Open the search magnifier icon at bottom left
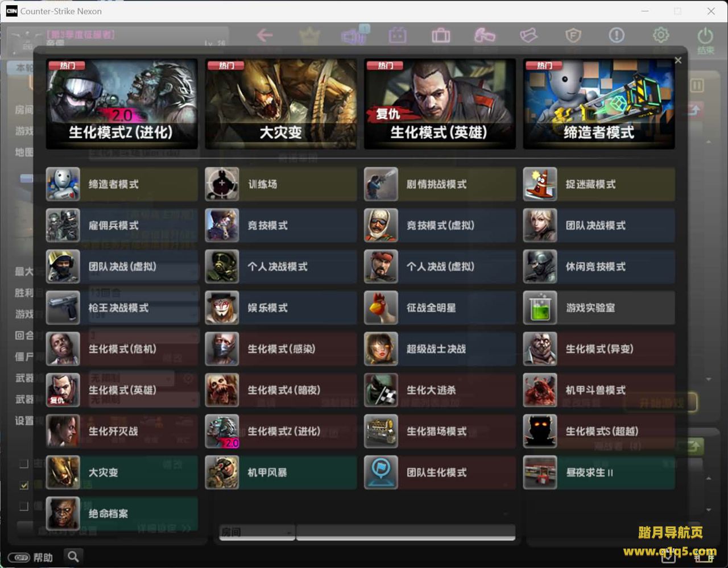Screen dimensions: 728x568 pos(73,556)
